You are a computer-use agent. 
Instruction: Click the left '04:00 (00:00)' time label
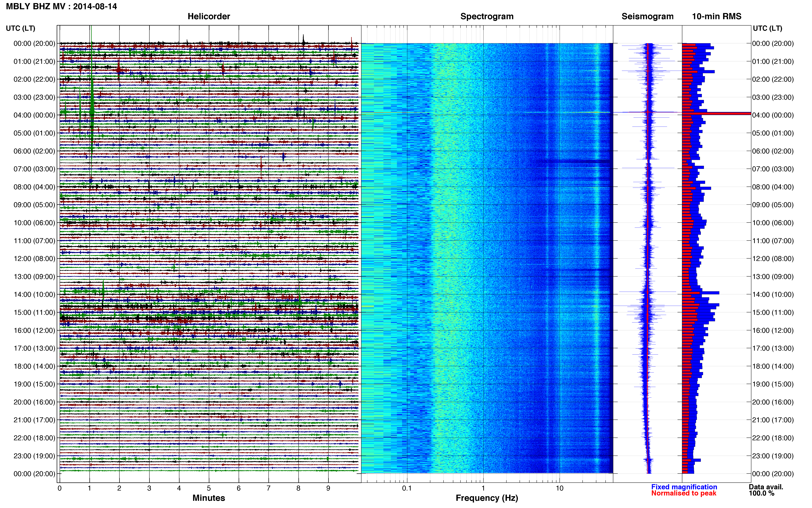click(34, 115)
